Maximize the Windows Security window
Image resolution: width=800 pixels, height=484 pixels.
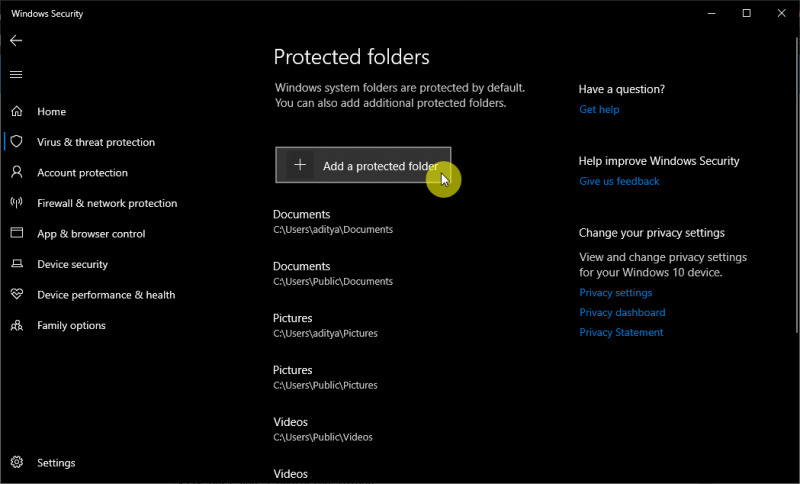(746, 13)
